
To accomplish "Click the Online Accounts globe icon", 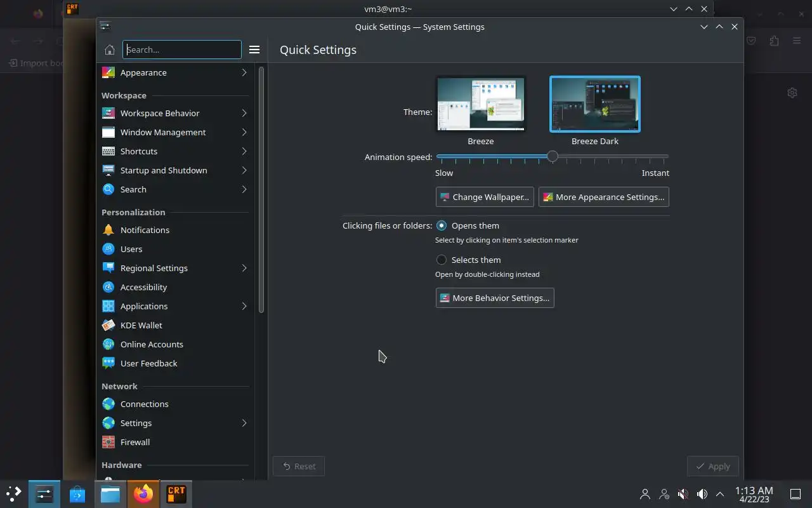I will point(108,344).
